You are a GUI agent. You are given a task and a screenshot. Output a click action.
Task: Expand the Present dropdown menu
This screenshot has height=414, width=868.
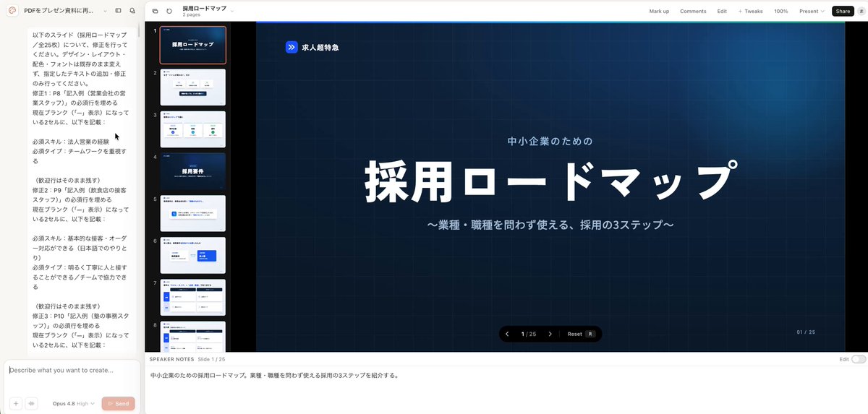tap(812, 11)
